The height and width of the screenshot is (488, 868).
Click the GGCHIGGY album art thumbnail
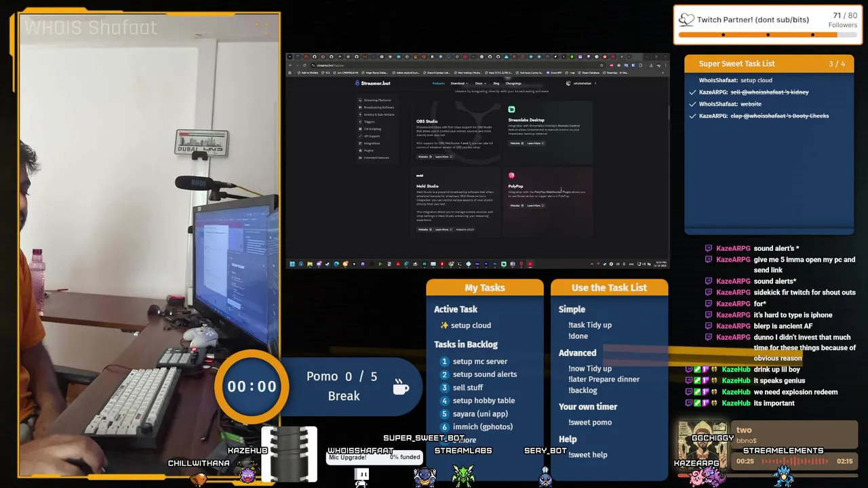[703, 444]
